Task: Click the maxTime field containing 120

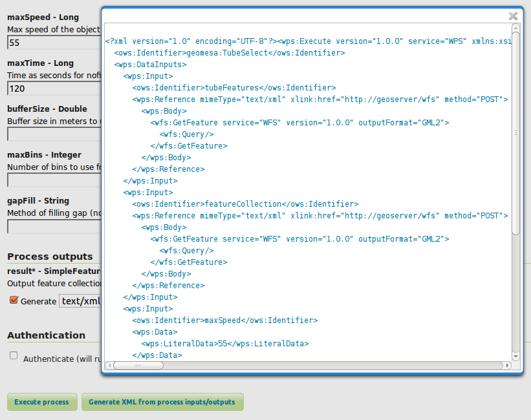Action: point(52,89)
